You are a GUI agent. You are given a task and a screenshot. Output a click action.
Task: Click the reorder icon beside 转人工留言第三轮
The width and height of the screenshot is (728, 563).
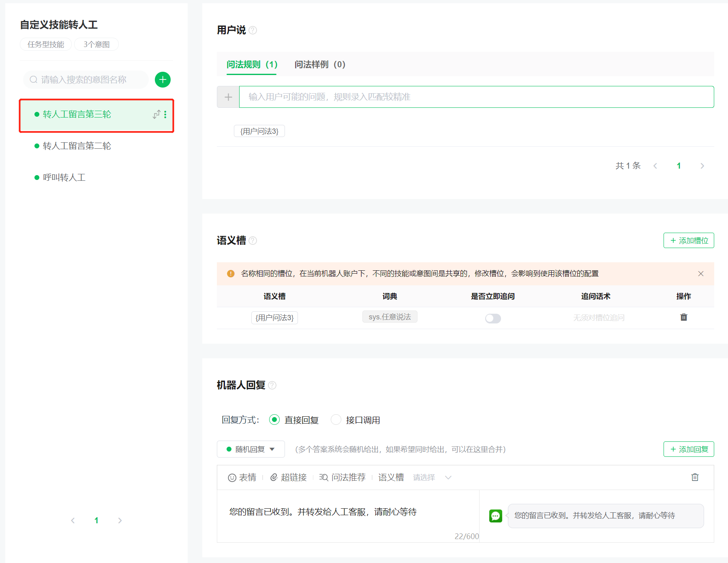point(156,115)
